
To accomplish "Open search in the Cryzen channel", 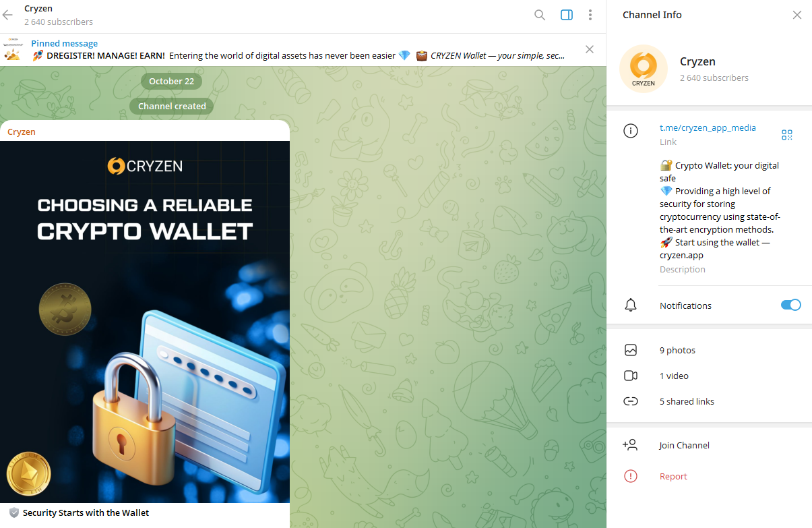I will coord(540,15).
